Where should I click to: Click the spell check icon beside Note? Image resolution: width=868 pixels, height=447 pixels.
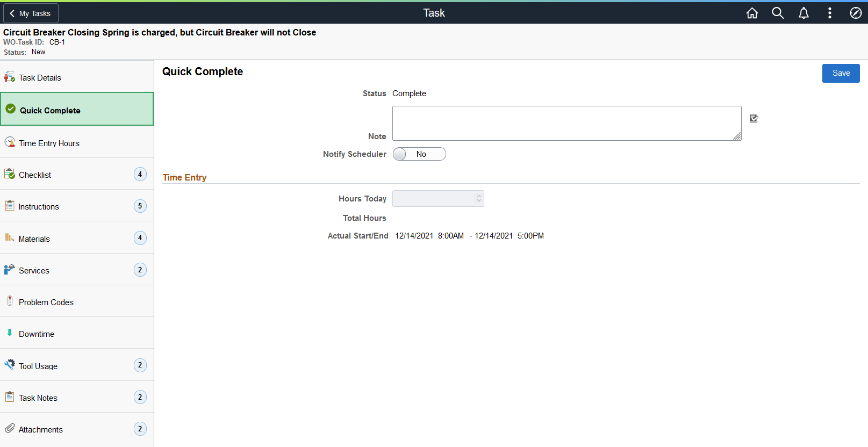(x=754, y=119)
